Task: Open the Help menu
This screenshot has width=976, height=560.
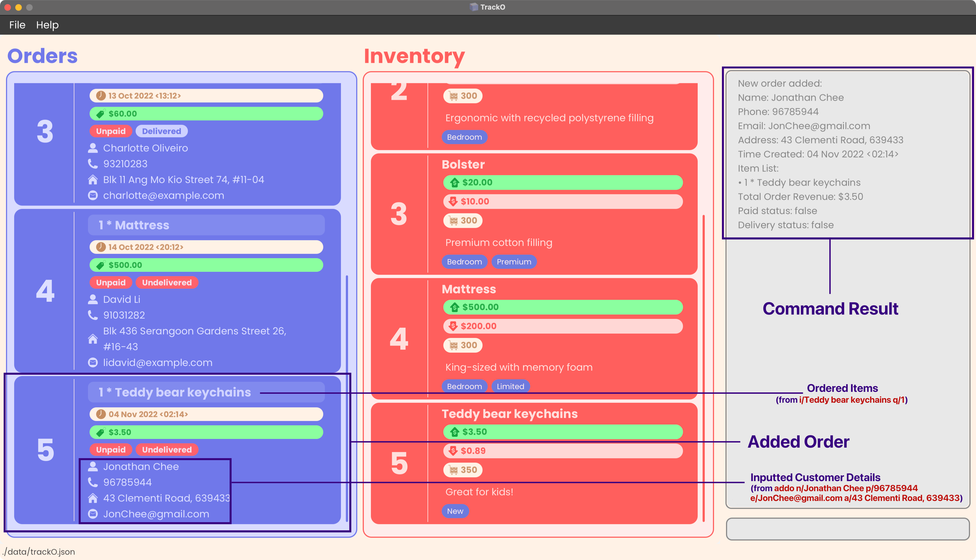Action: 46,24
